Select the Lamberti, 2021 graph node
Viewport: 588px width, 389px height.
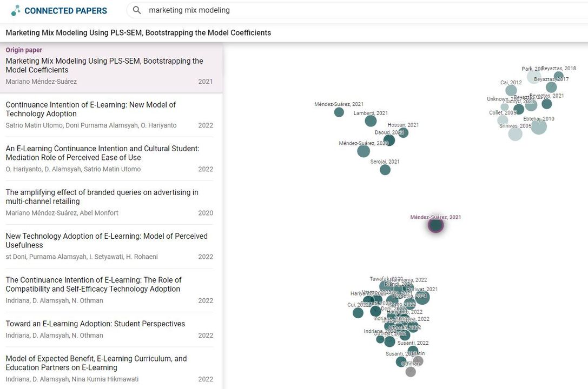point(371,121)
